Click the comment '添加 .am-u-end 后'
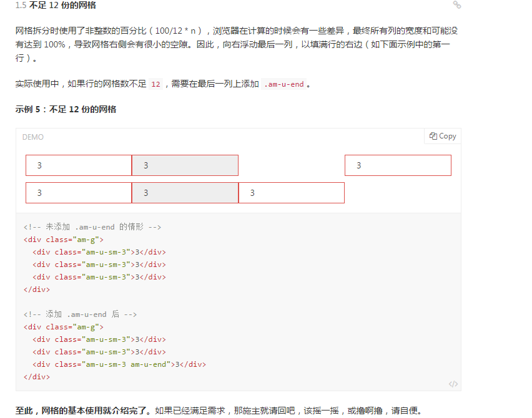Viewport: 532px width, 418px height. pos(80,314)
